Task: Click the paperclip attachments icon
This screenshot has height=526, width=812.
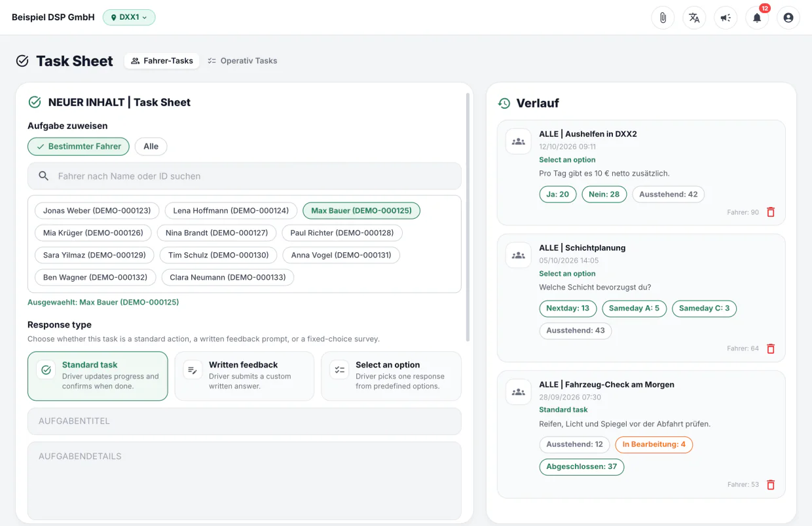Action: click(663, 18)
